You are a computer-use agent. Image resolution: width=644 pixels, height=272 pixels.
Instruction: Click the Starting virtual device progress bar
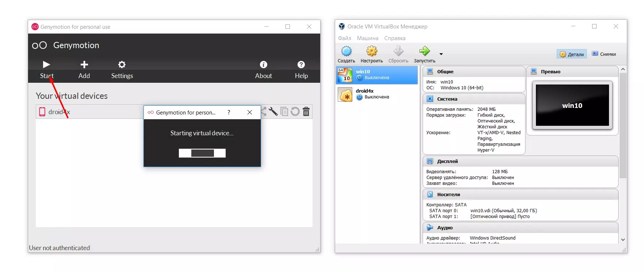202,153
